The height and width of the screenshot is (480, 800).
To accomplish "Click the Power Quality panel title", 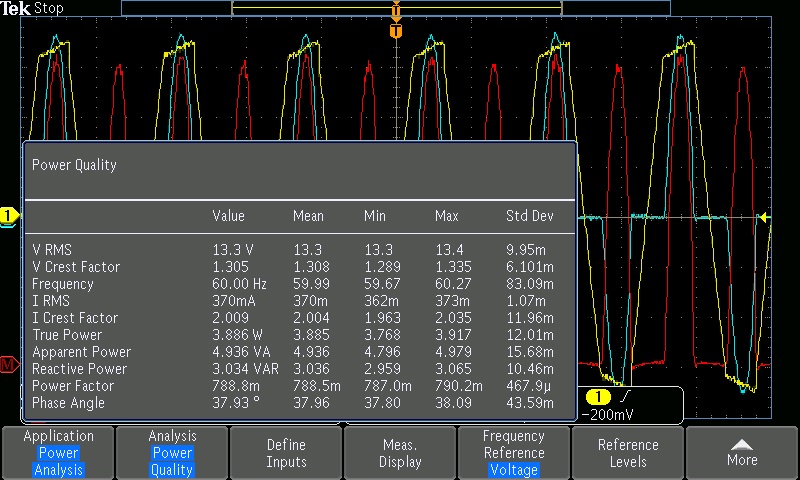I will pyautogui.click(x=75, y=165).
